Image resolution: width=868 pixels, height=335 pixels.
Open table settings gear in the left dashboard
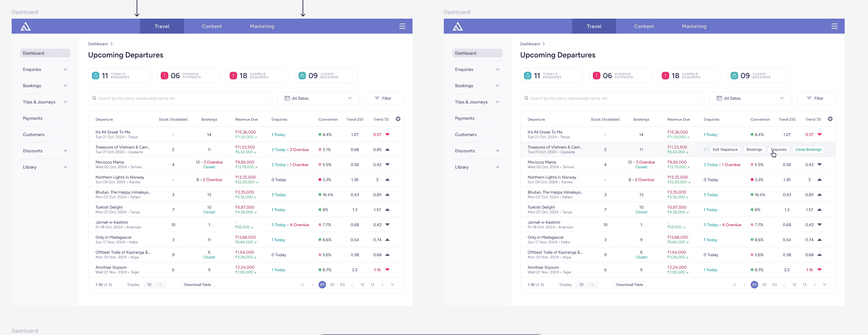[x=398, y=119]
